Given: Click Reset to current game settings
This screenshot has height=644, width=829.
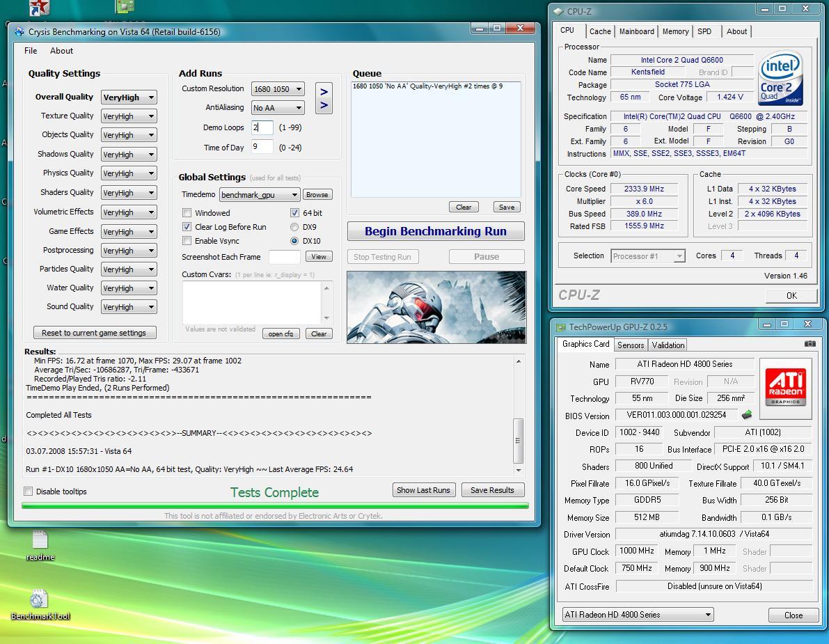Looking at the screenshot, I should click(95, 333).
